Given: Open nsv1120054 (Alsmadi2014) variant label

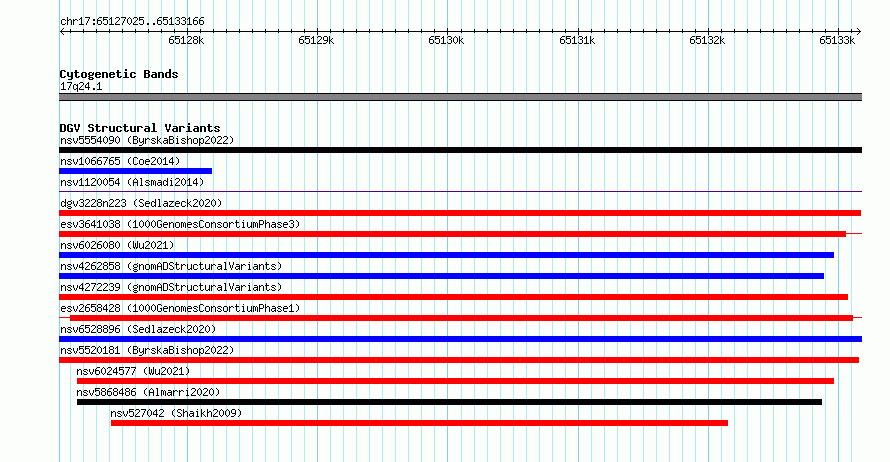Looking at the screenshot, I should pos(132,182).
